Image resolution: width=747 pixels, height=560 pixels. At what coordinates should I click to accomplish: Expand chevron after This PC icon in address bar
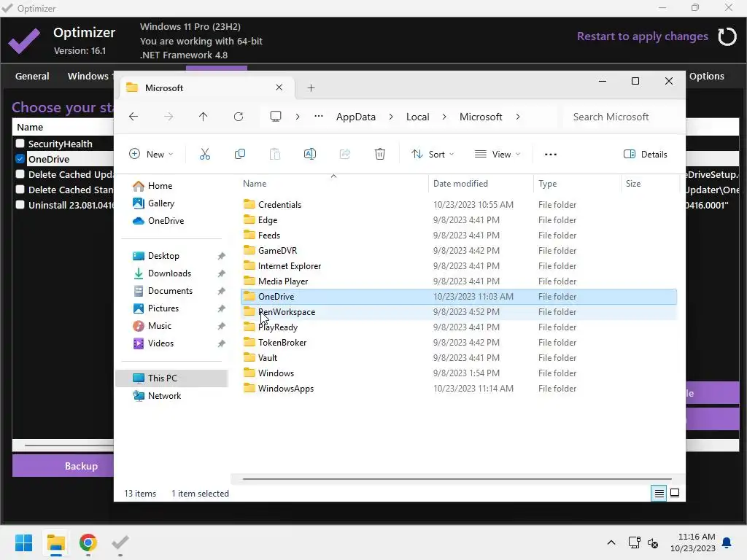coord(298,117)
